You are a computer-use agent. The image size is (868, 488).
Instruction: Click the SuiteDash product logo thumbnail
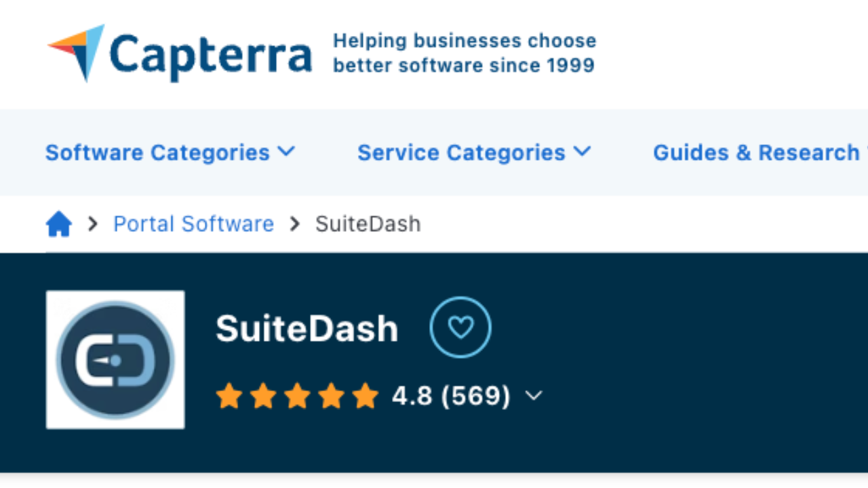click(x=115, y=360)
